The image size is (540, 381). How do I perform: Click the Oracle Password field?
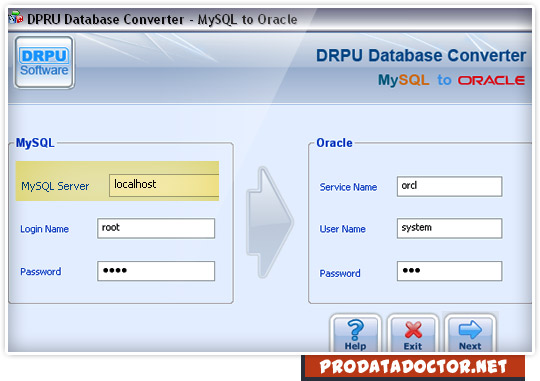[x=449, y=271]
